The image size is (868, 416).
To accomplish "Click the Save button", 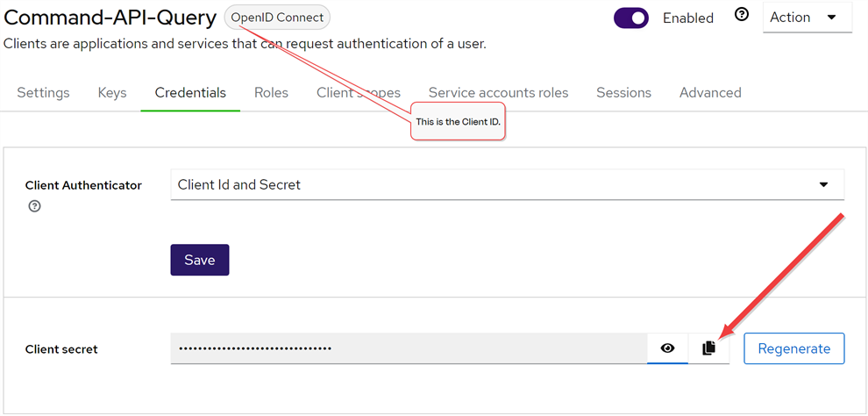I will (199, 260).
